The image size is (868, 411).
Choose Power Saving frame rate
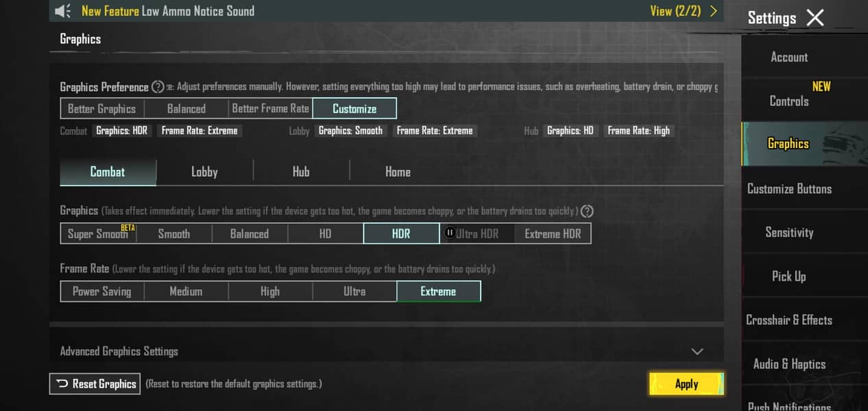[x=101, y=291]
